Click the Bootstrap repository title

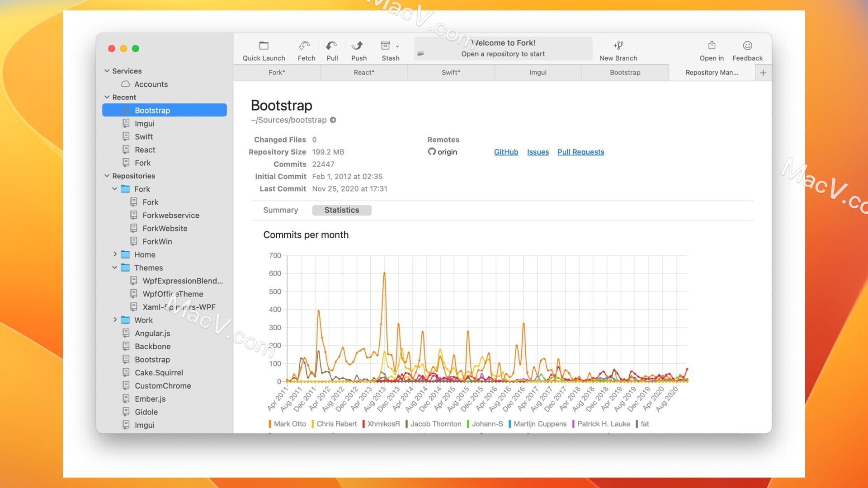(x=281, y=105)
